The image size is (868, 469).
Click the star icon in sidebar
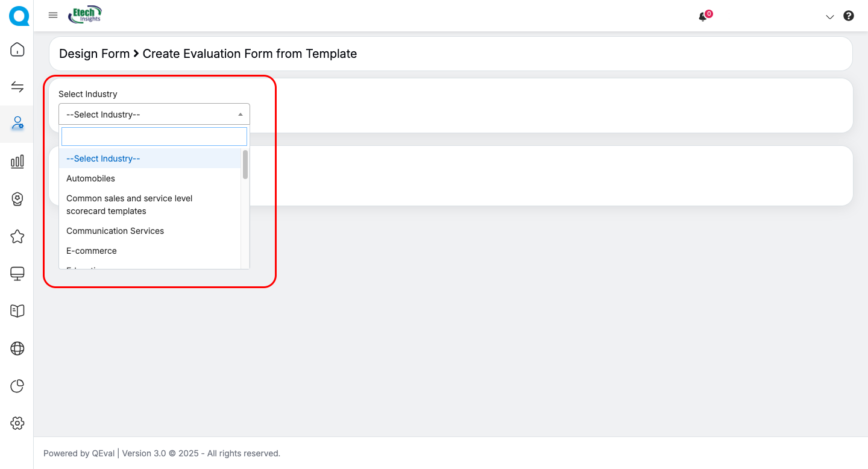pos(17,236)
